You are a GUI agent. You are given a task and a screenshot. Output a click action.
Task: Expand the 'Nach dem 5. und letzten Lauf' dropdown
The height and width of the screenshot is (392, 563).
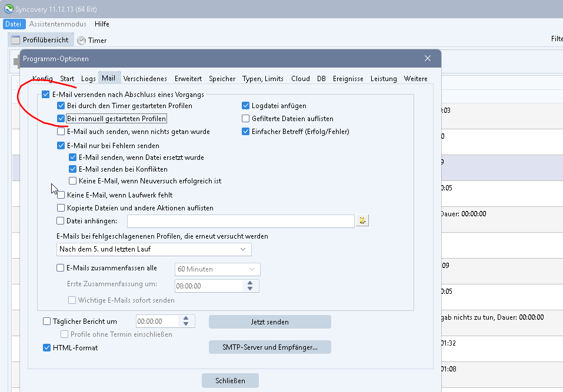(x=154, y=249)
